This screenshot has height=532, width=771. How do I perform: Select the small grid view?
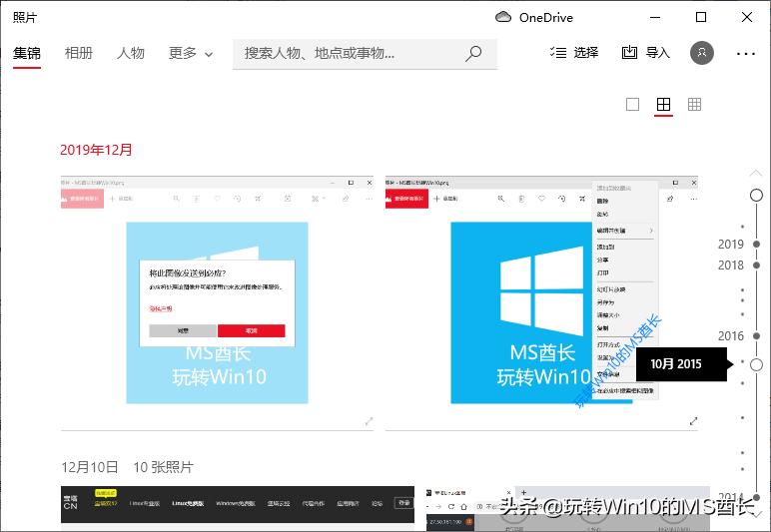(x=694, y=104)
